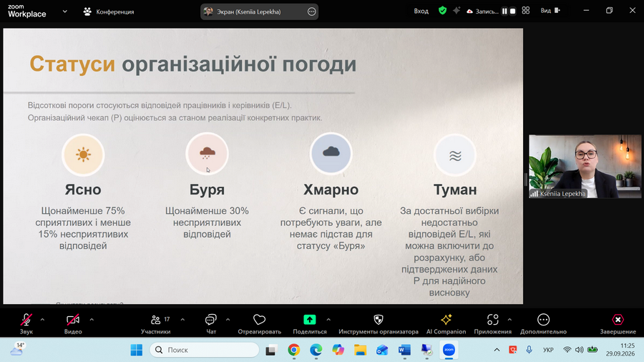The height and width of the screenshot is (362, 644).
Task: Expand the apps options arrow beside Приложения
Action: pyautogui.click(x=509, y=319)
